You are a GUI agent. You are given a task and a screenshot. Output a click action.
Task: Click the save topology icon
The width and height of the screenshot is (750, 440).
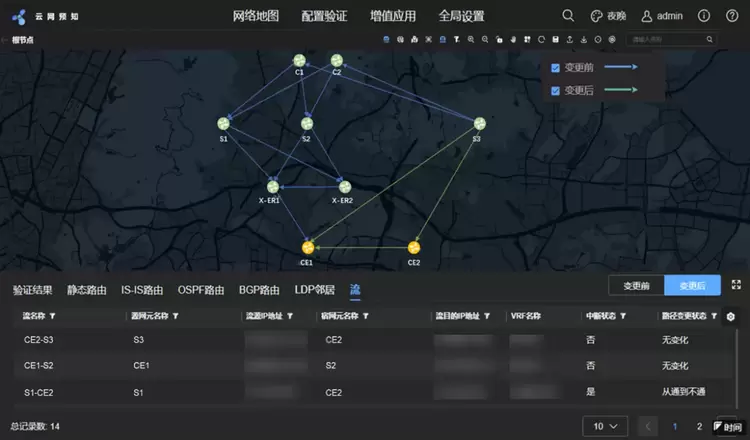(x=555, y=39)
